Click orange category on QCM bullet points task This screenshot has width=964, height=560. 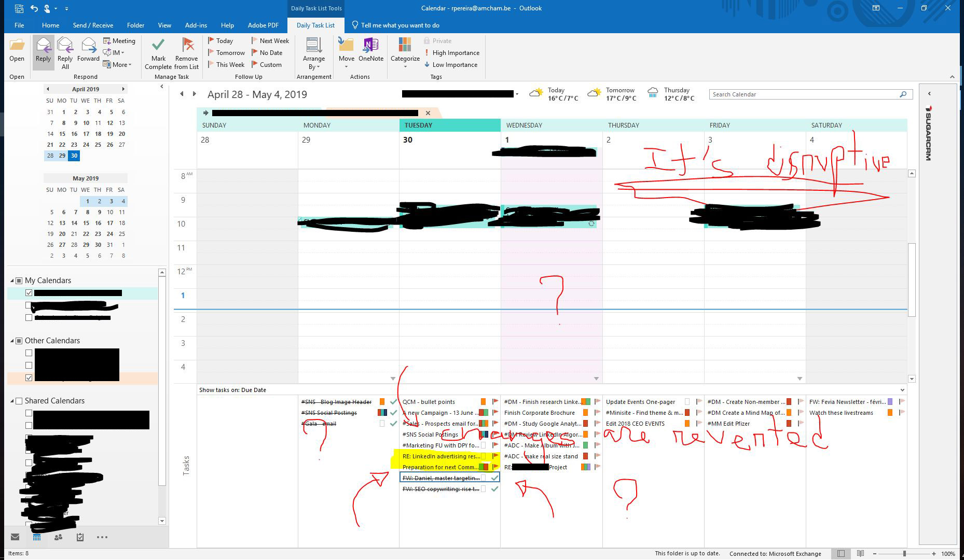pyautogui.click(x=483, y=402)
